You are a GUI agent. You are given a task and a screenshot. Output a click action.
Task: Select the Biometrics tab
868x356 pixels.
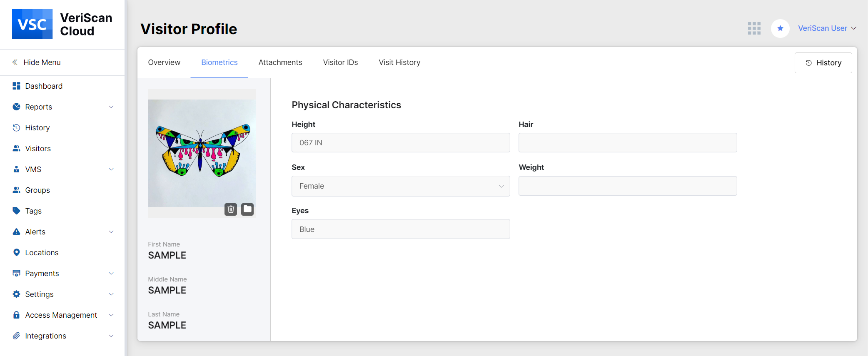(219, 62)
